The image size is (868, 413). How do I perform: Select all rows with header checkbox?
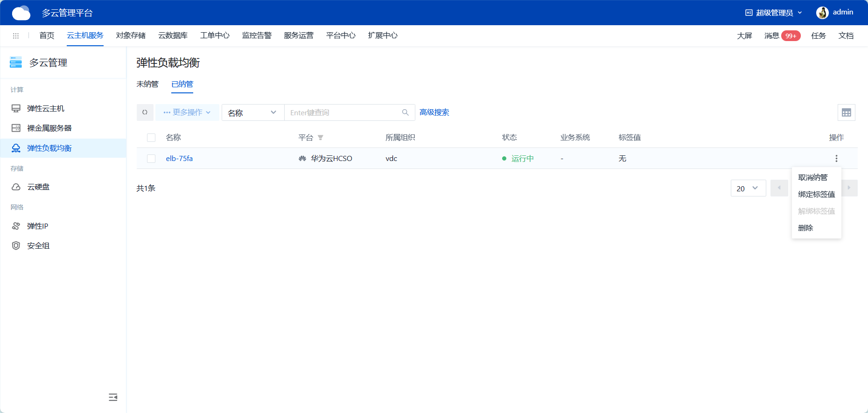tap(151, 138)
